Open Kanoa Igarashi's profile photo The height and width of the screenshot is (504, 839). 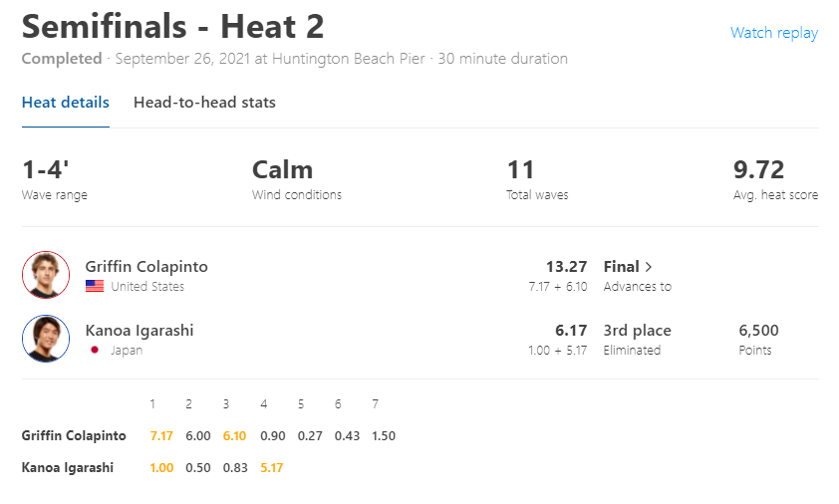click(46, 339)
